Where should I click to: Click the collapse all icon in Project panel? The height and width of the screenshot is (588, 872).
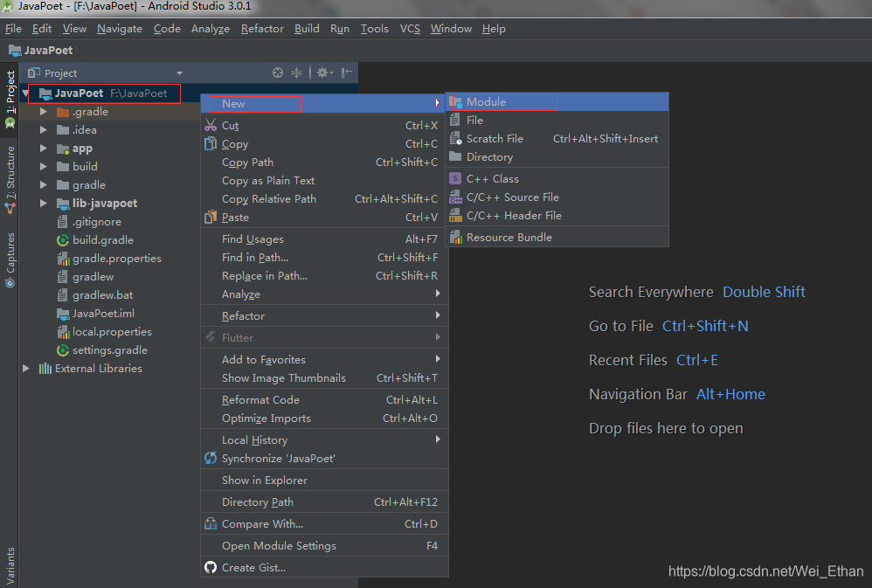[296, 73]
